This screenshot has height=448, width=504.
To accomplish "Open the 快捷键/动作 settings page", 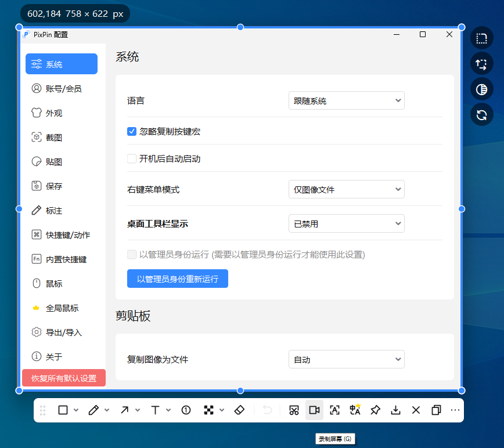I will [62, 235].
